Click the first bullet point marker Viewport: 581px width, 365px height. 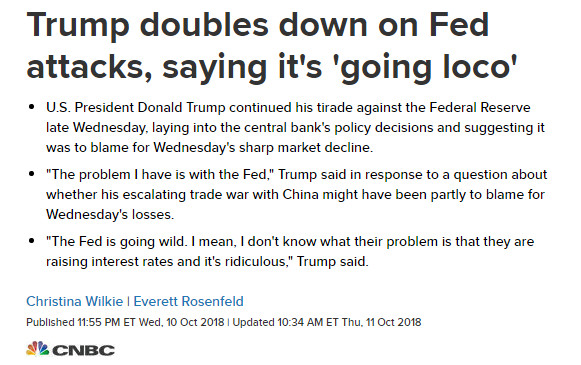(31, 107)
